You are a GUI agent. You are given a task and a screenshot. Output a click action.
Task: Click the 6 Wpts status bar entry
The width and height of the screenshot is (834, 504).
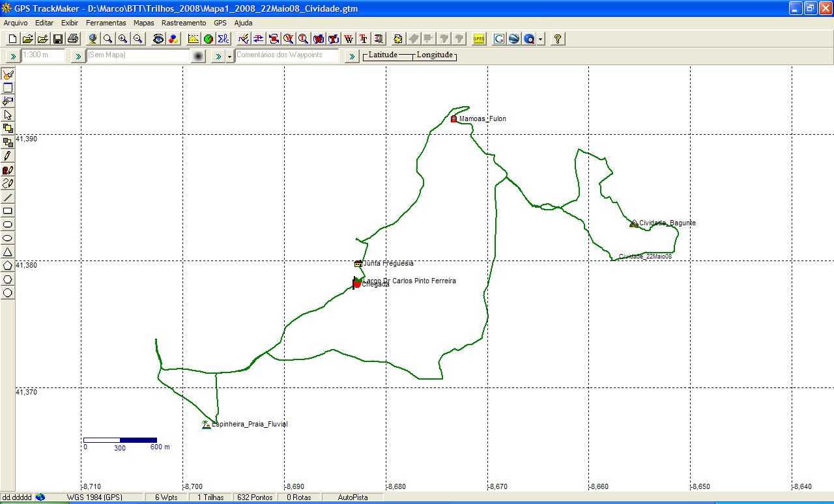(167, 497)
